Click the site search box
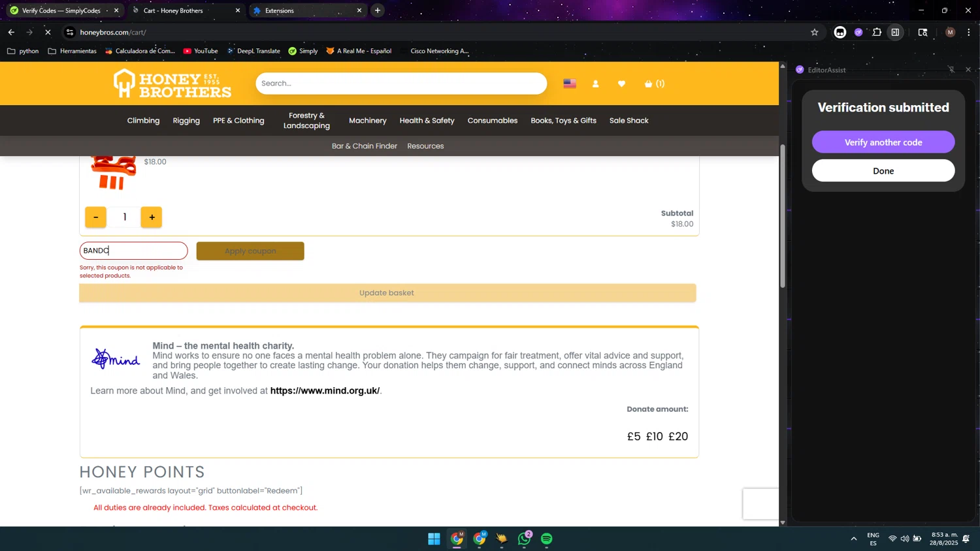 (400, 84)
